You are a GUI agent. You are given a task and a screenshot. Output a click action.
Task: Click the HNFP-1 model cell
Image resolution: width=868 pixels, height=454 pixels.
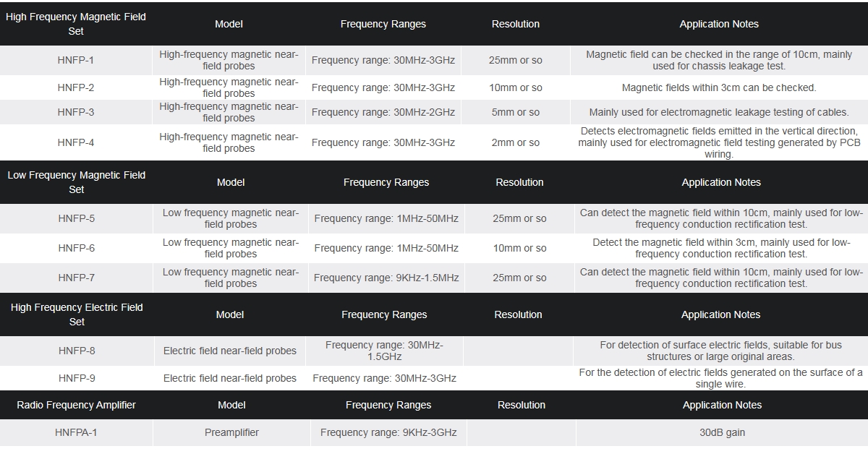tap(76, 60)
